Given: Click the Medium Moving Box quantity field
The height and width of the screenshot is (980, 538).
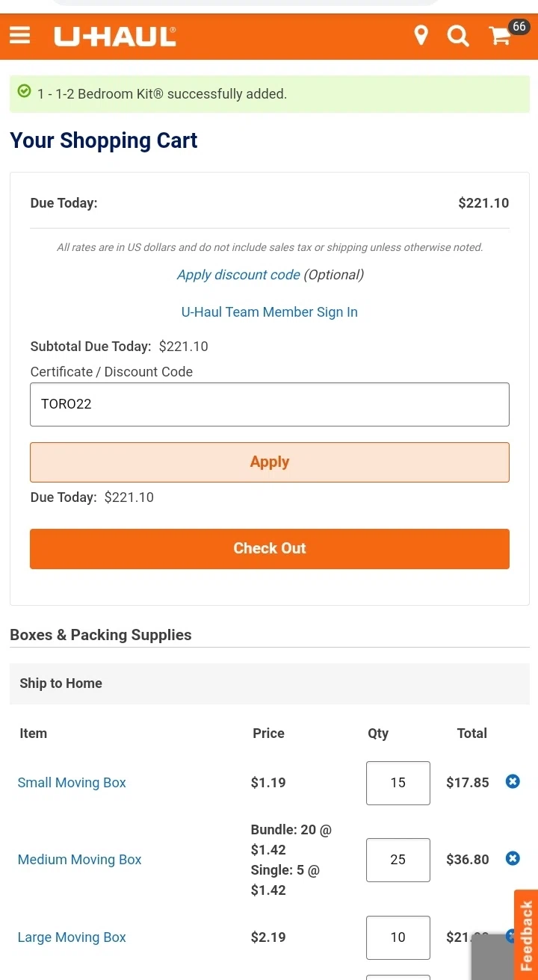Looking at the screenshot, I should tap(398, 860).
